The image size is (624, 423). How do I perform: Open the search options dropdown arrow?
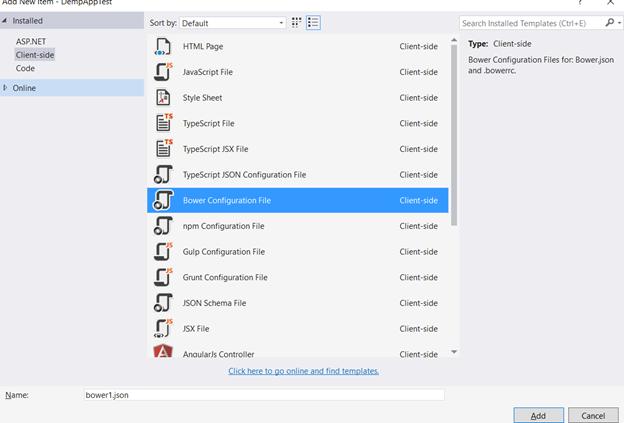[620, 23]
